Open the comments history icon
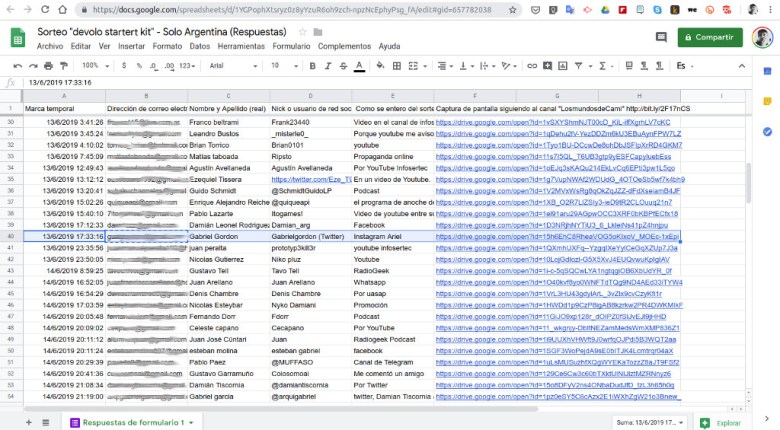The height and width of the screenshot is (430, 780). [660, 37]
